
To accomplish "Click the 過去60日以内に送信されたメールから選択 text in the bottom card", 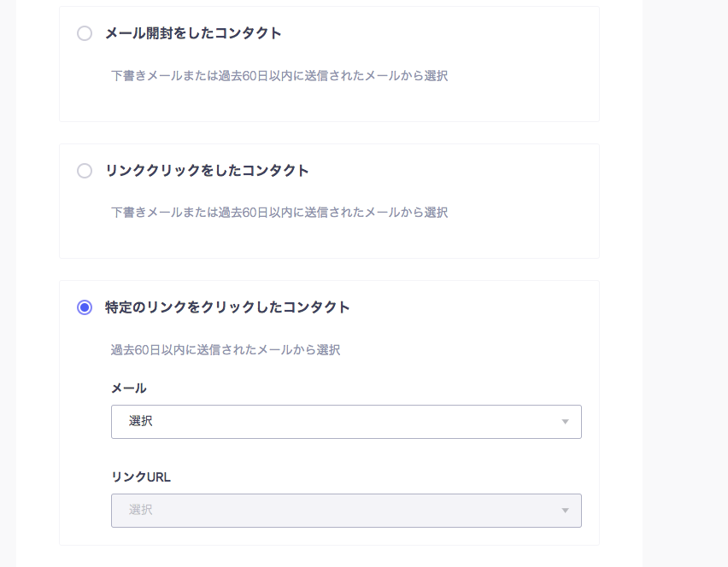I will click(x=226, y=350).
